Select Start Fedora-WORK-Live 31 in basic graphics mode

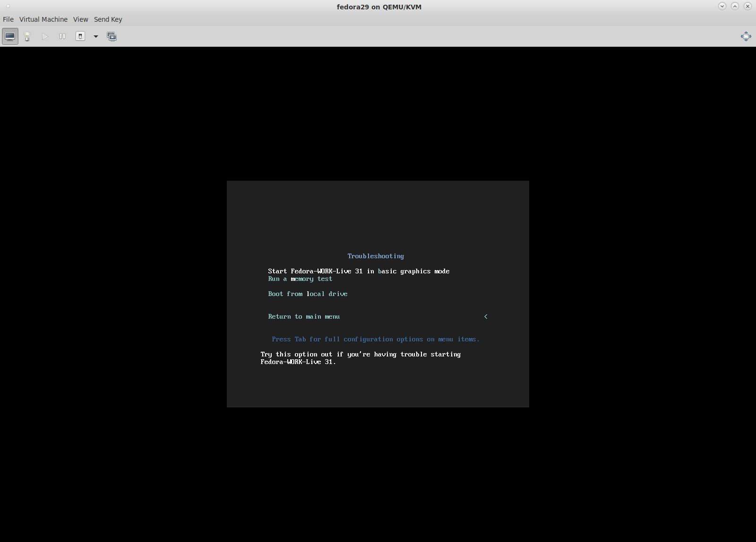pos(359,271)
